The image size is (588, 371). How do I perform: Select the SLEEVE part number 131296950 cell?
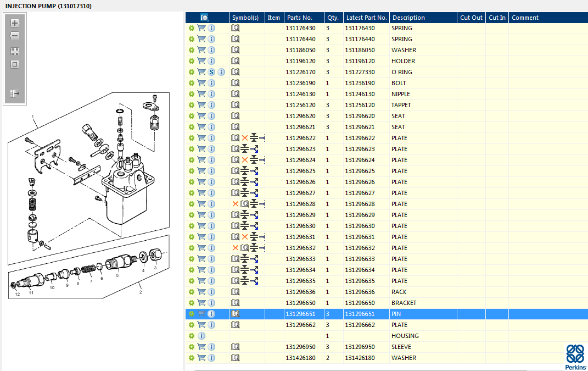click(x=301, y=347)
